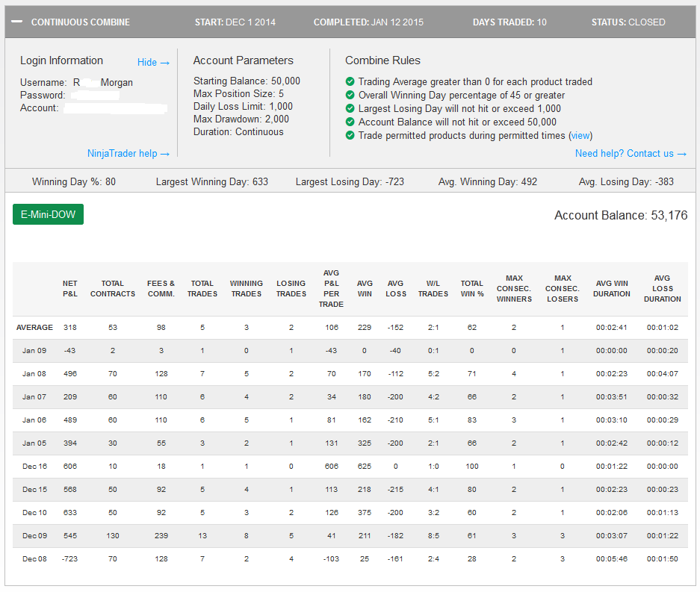The width and height of the screenshot is (700, 592).
Task: Select the Jan 09 row date
Action: point(34,351)
